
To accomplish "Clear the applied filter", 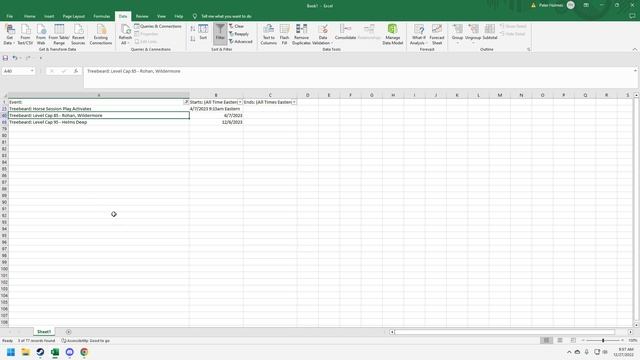I will pos(237,26).
